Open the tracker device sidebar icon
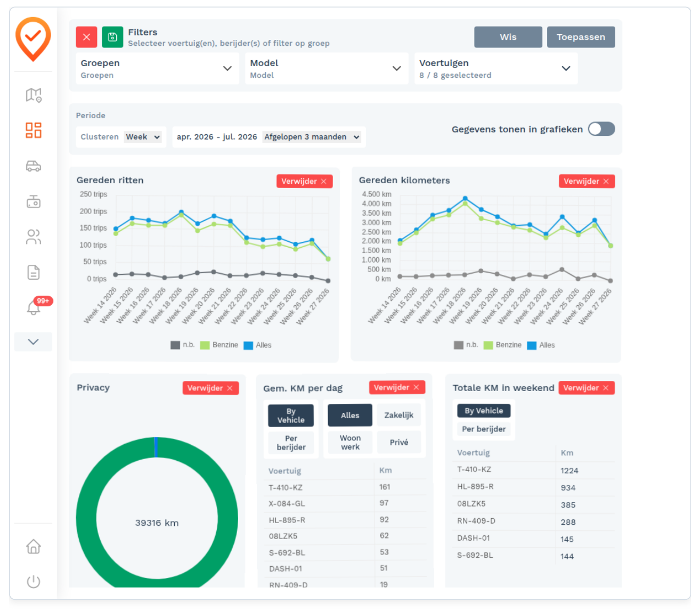 (34, 201)
